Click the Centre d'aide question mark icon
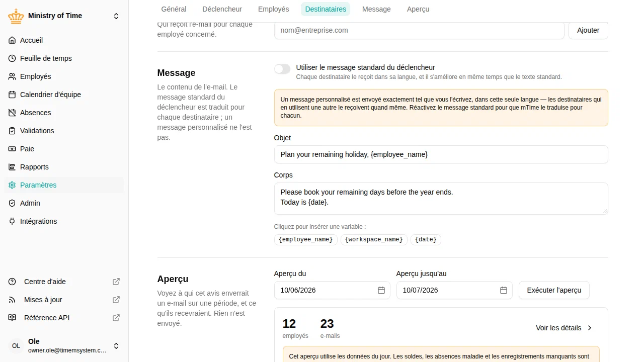 12,282
